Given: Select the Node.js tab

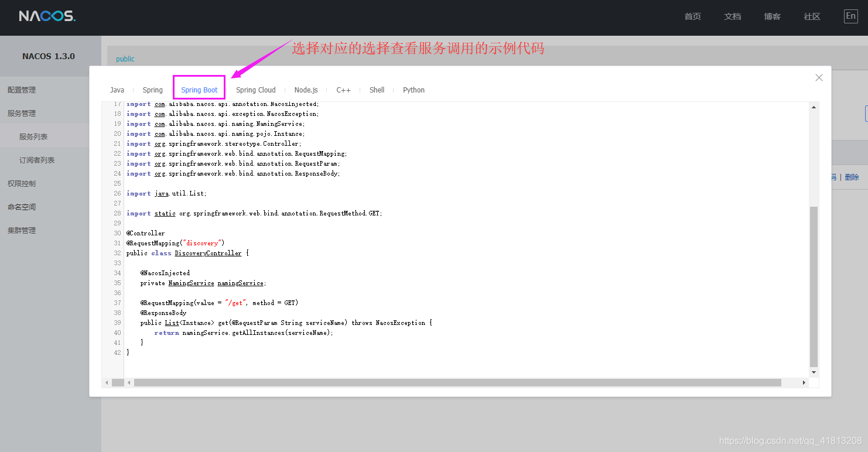Looking at the screenshot, I should tap(306, 90).
